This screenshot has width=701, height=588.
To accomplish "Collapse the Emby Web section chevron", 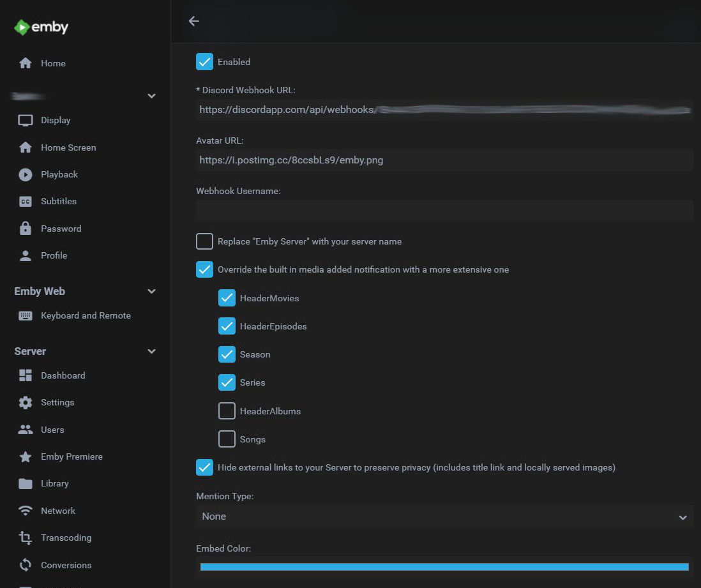I will coord(151,292).
